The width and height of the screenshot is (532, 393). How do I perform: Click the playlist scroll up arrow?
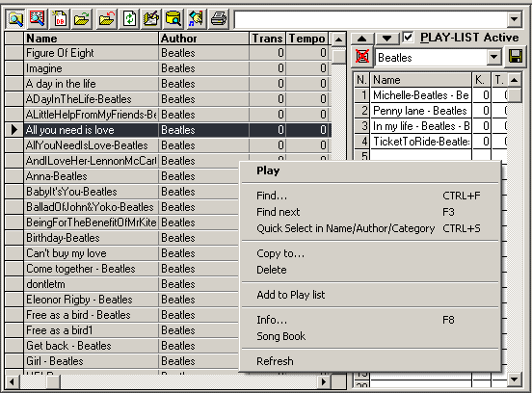coord(515,80)
